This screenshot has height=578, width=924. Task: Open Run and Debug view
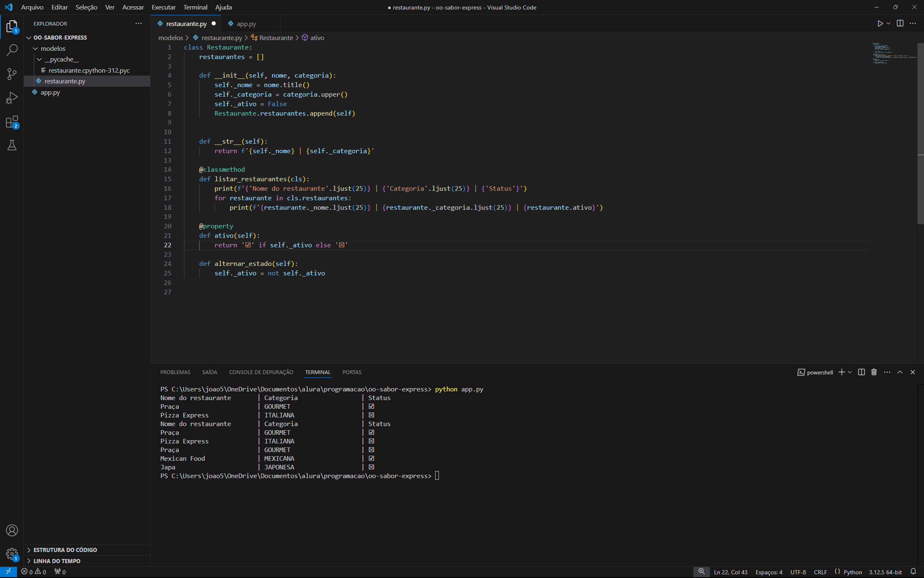pyautogui.click(x=12, y=98)
